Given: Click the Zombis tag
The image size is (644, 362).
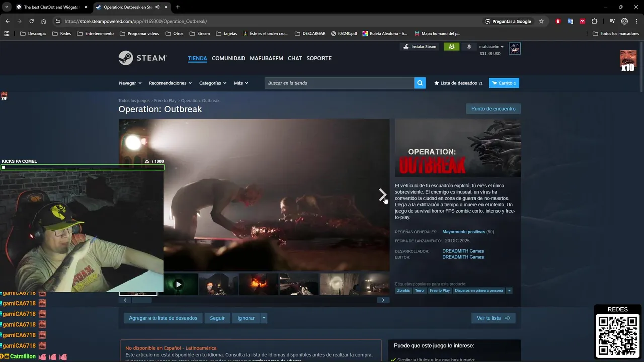Looking at the screenshot, I should click(404, 290).
